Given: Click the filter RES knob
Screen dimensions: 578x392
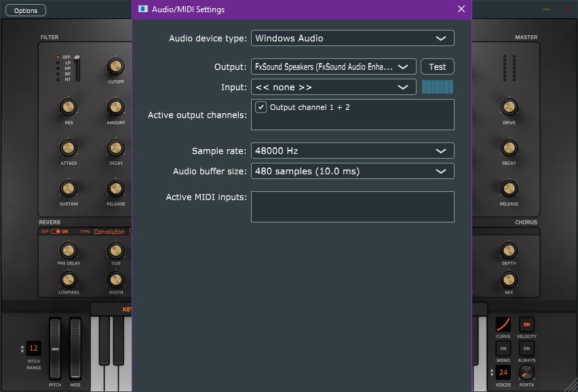Looking at the screenshot, I should [x=69, y=107].
